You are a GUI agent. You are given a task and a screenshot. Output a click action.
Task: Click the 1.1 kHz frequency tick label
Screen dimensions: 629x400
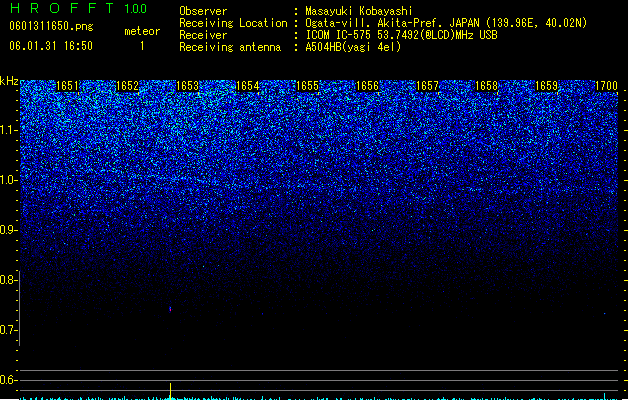pos(8,130)
